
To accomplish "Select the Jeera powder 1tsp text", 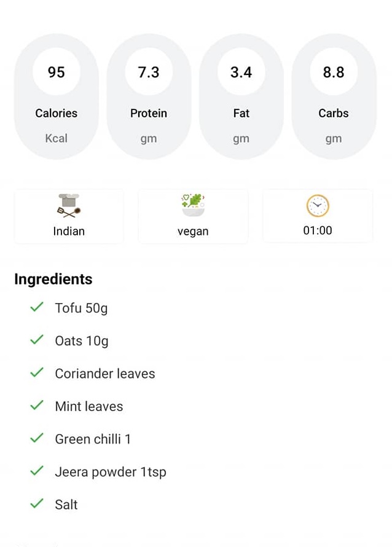I will pos(111,472).
